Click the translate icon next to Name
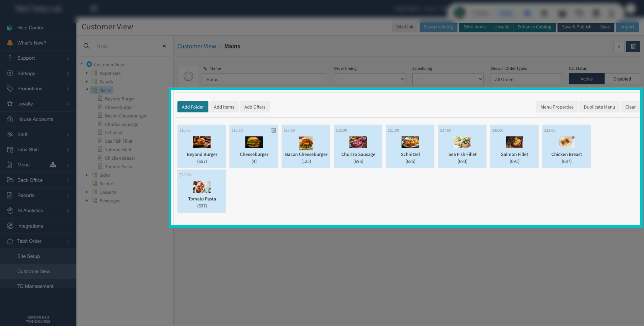Image resolution: width=644 pixels, height=326 pixels. [205, 68]
